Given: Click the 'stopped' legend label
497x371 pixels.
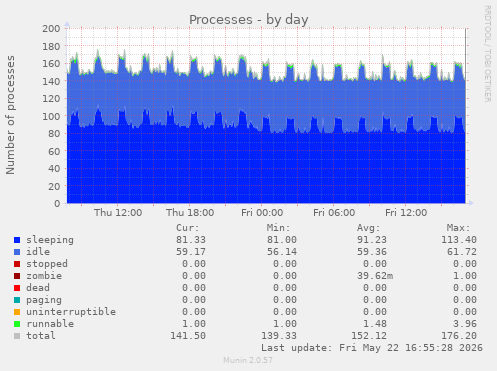Looking at the screenshot, I should point(47,264).
